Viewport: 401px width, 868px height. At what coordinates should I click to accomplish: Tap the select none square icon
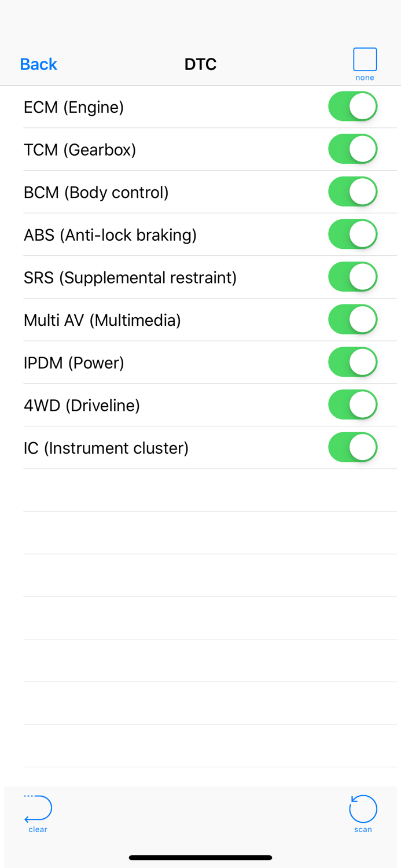[365, 60]
